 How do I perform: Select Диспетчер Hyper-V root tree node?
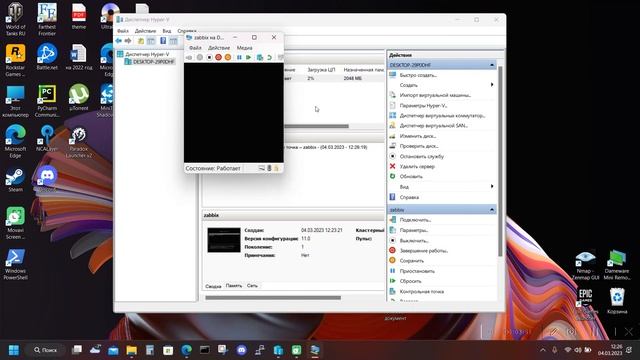(147, 54)
